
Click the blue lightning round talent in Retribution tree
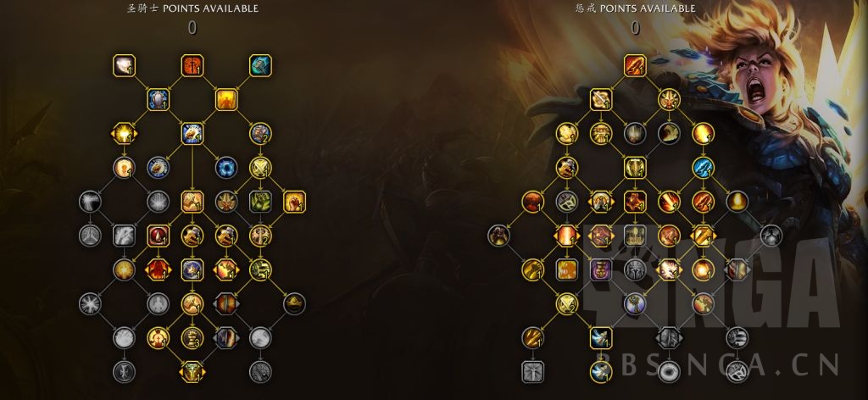coord(703,168)
